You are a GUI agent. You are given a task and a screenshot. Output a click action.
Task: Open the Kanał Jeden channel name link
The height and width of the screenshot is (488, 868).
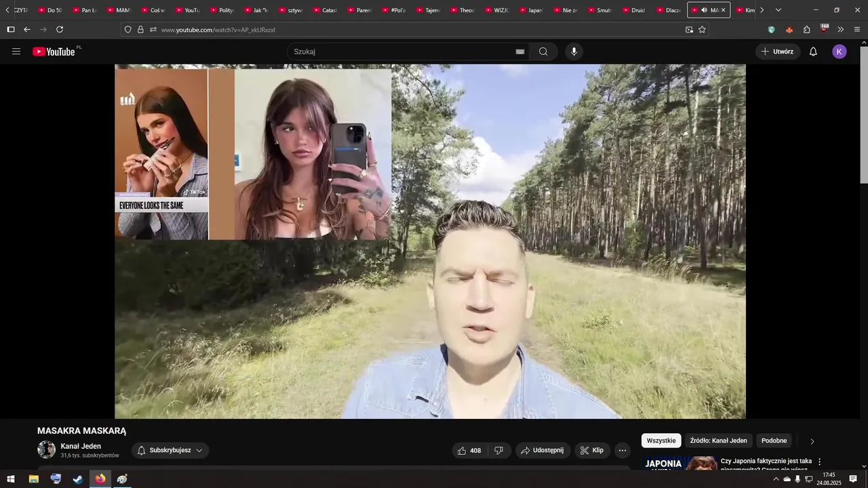tap(81, 446)
